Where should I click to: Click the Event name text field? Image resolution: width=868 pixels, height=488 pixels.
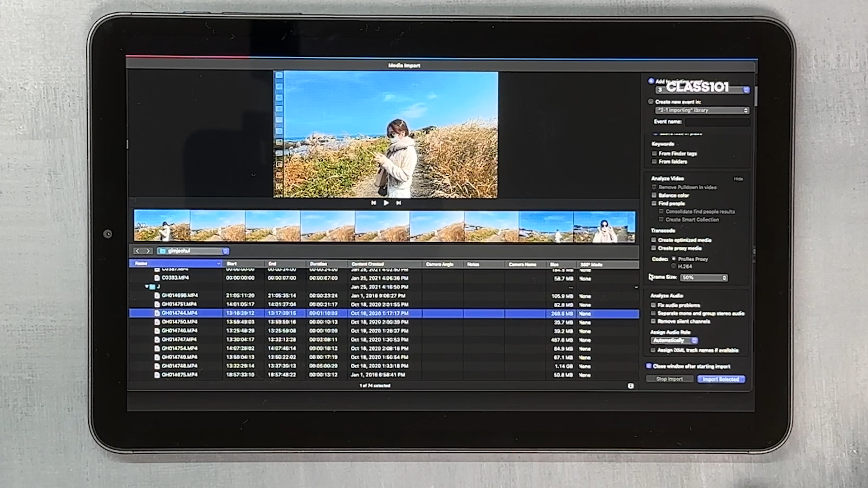point(717,122)
